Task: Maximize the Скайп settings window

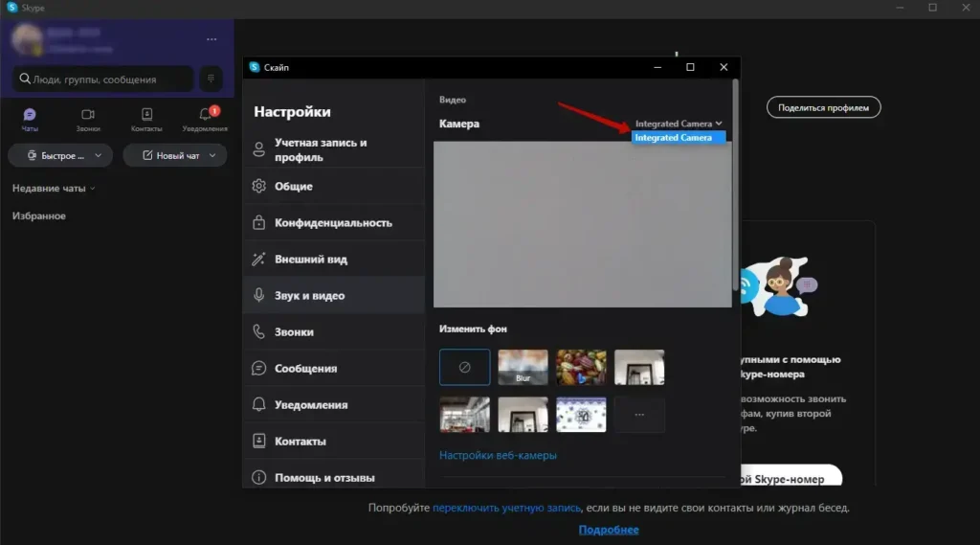Action: 690,67
